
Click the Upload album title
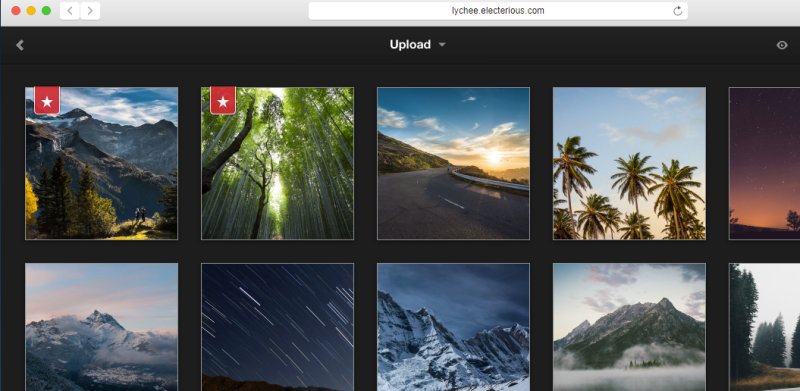click(410, 45)
